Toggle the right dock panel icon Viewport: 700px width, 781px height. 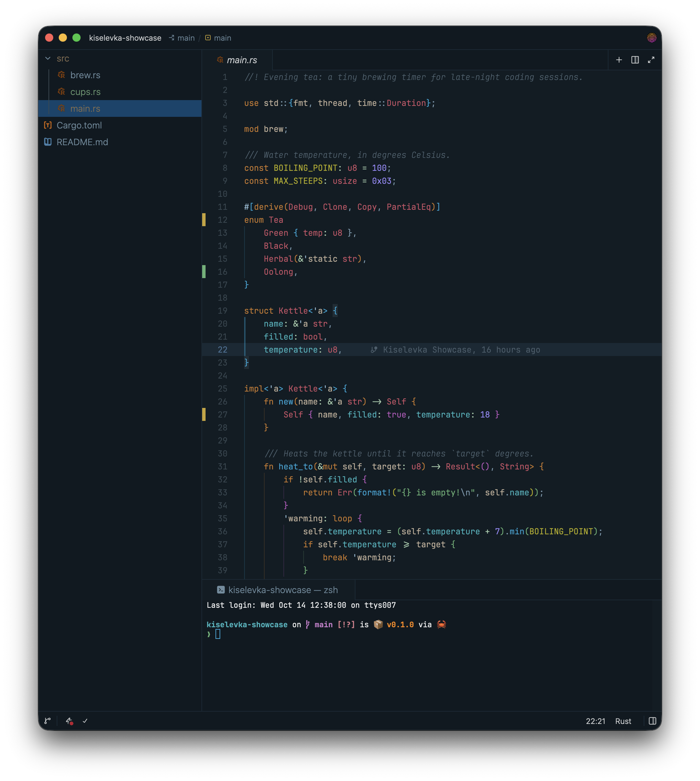coord(652,721)
